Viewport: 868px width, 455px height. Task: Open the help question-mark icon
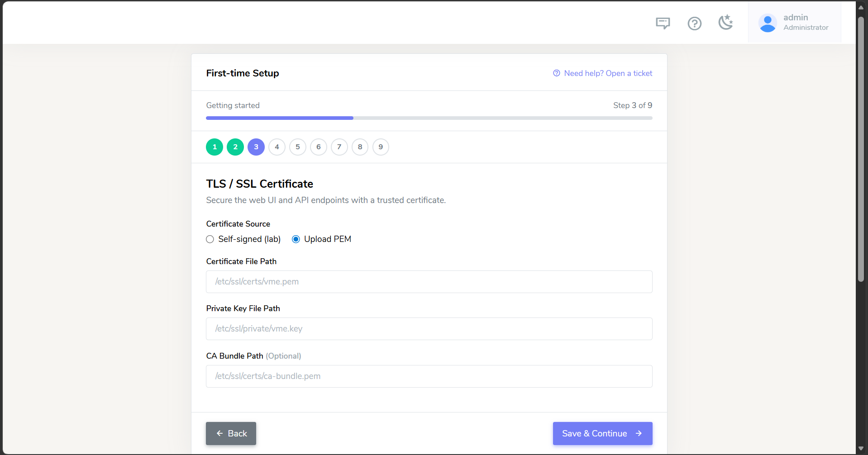tap(695, 23)
